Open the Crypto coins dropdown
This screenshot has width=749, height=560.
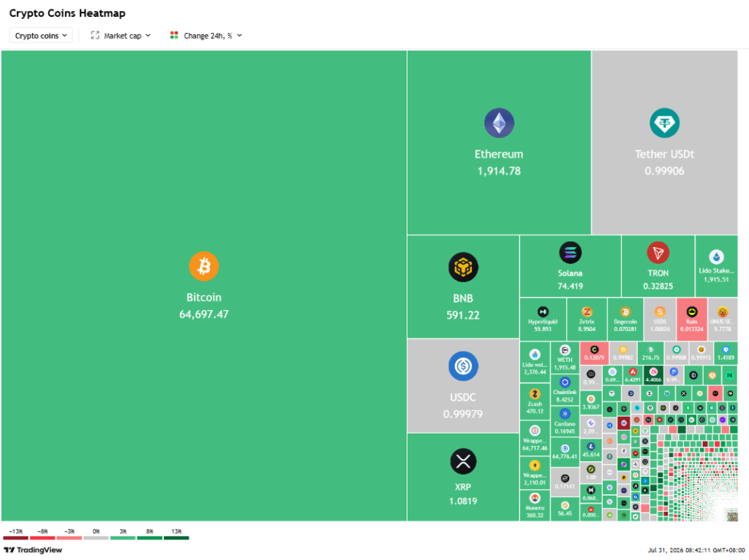point(41,35)
